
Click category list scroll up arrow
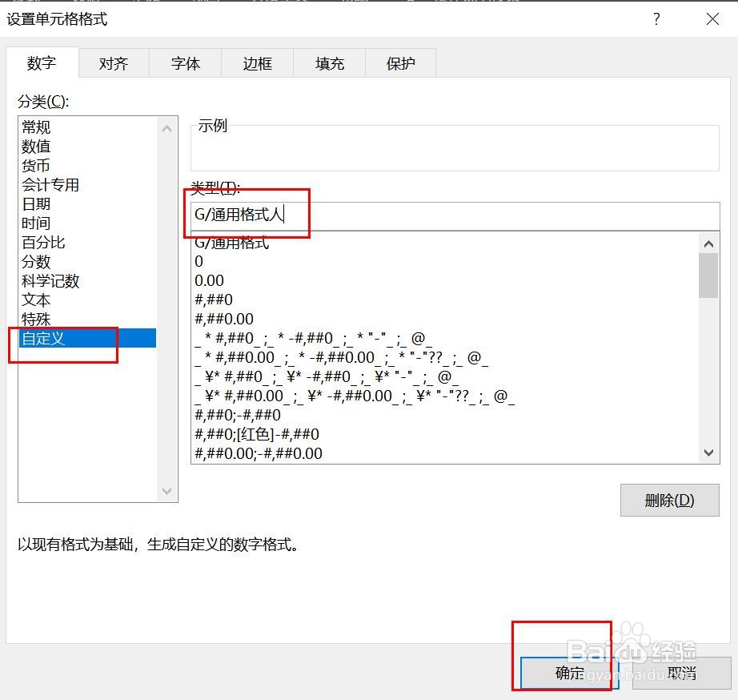[166, 129]
